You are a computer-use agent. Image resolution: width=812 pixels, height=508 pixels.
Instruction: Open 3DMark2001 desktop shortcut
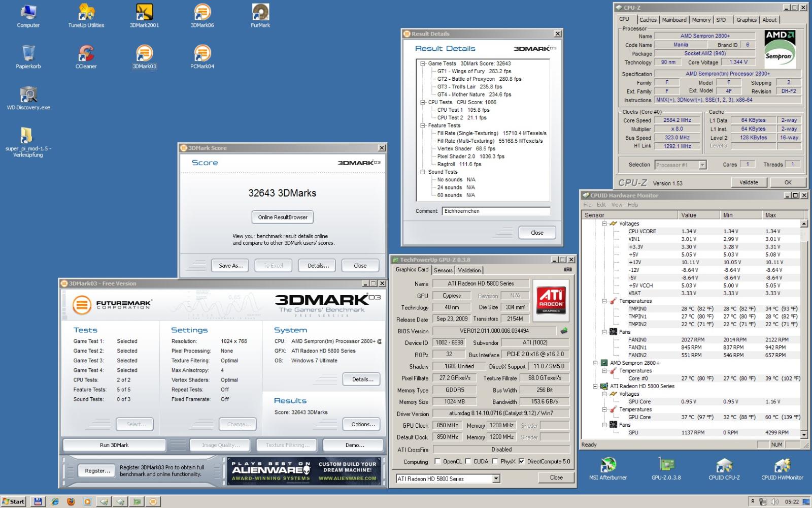(x=145, y=16)
